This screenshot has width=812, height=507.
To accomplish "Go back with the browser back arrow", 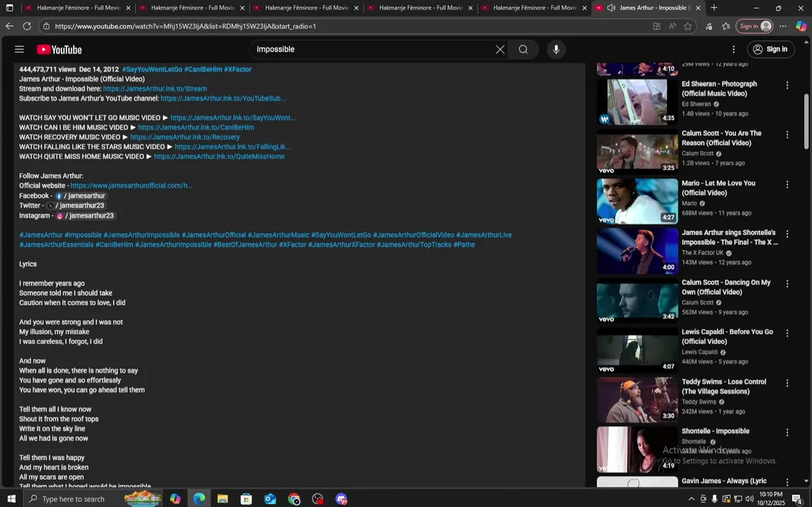I will [9, 26].
